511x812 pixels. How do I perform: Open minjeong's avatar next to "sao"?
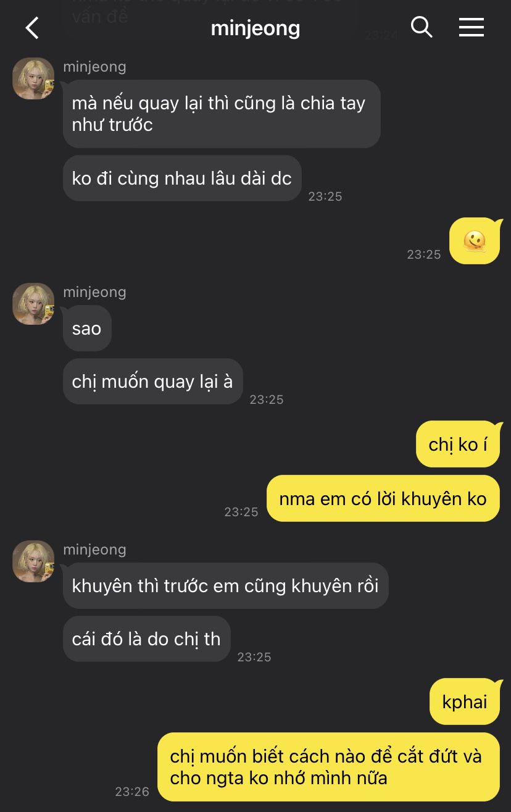click(x=33, y=304)
